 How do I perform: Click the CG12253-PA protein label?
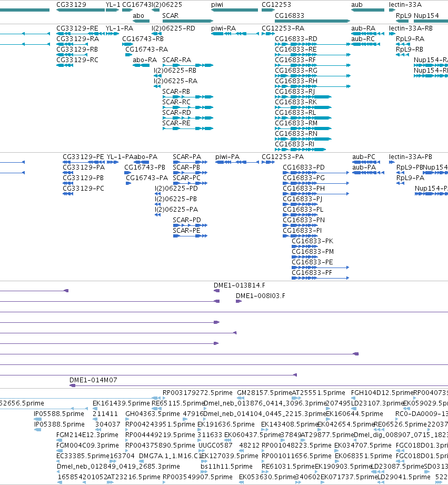tap(283, 157)
